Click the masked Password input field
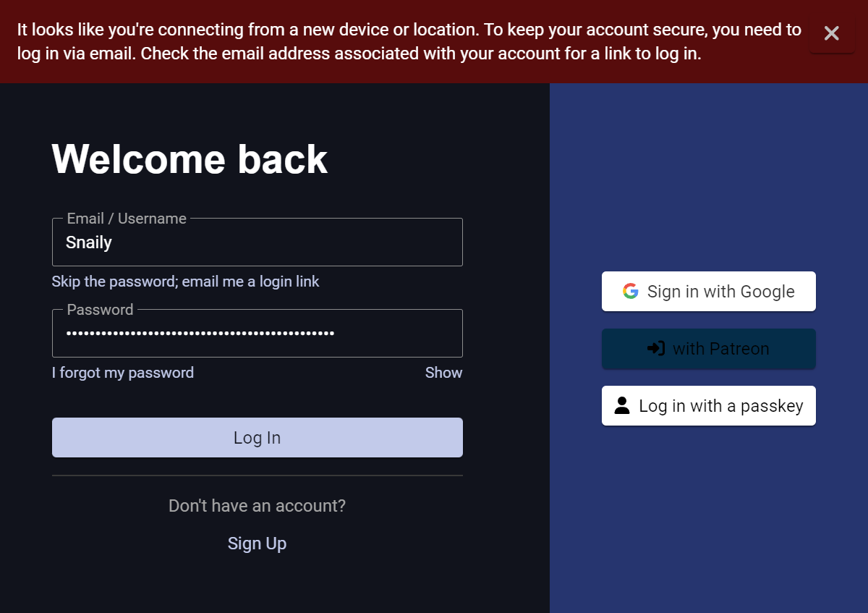 coord(257,334)
